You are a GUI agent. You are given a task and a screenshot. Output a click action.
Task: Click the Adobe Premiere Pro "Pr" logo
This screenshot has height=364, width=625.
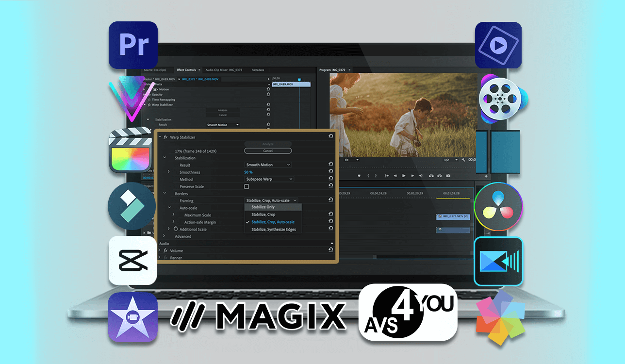pyautogui.click(x=133, y=45)
